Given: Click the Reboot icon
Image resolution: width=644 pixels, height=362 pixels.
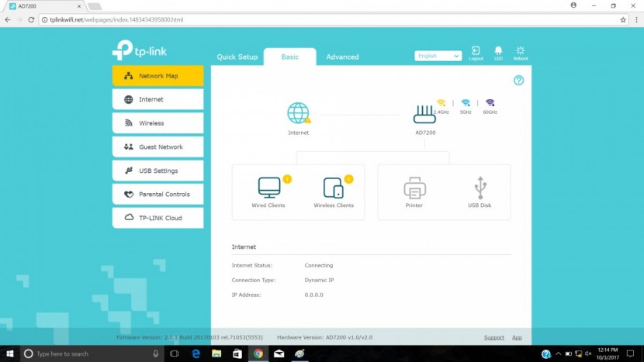Looking at the screenshot, I should pyautogui.click(x=521, y=53).
